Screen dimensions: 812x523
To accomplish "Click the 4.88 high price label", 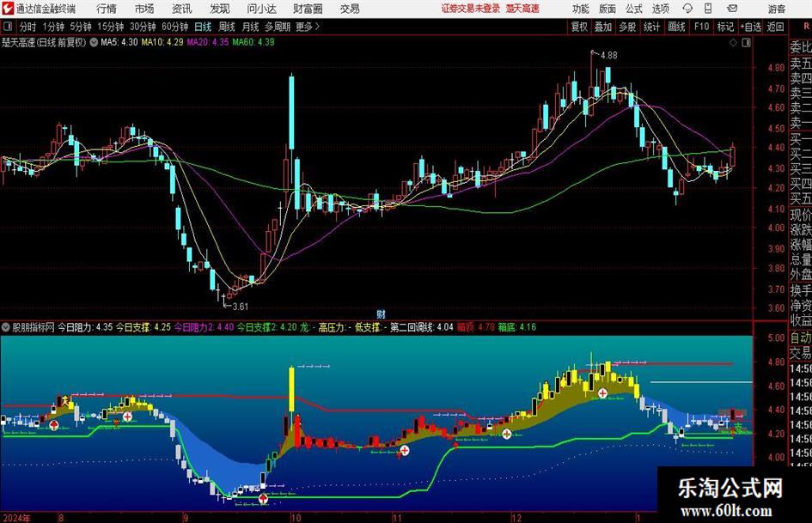I will point(608,55).
